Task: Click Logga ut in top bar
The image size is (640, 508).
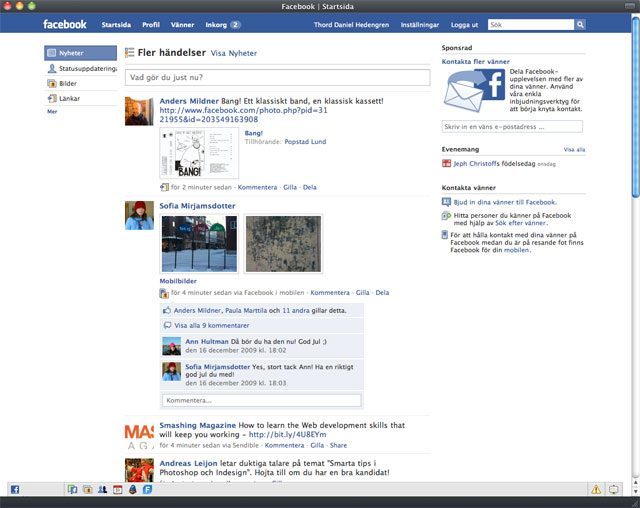Action: 464,25
